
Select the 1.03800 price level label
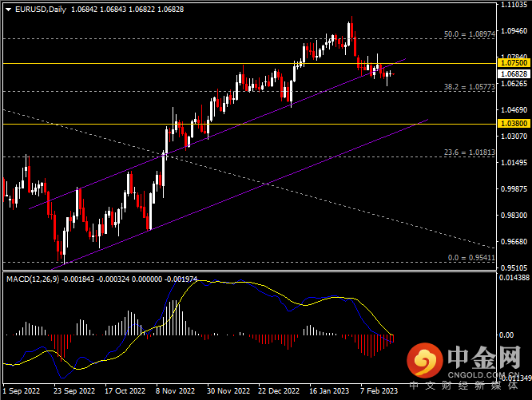(511, 124)
